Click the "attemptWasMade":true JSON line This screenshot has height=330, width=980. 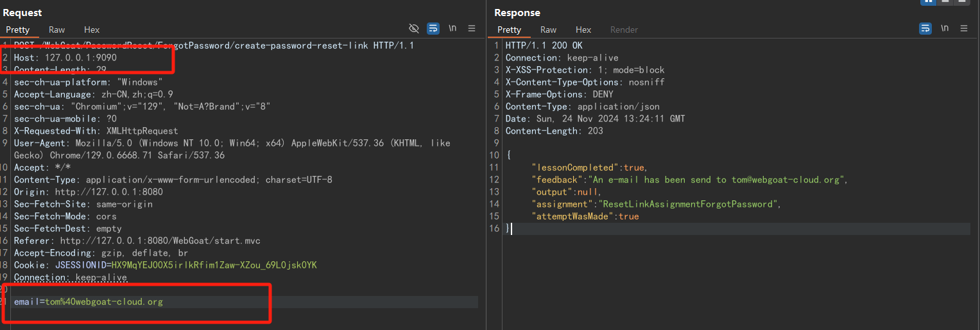pos(585,216)
